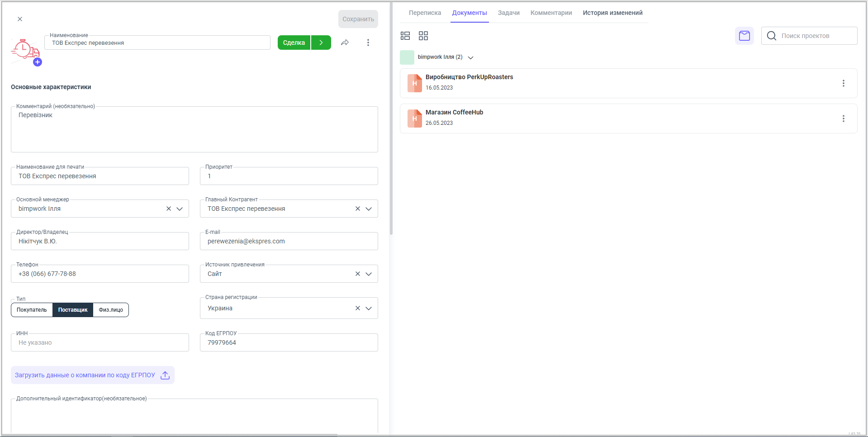This screenshot has height=437, width=868.
Task: Switch documents to grid view
Action: coord(423,36)
